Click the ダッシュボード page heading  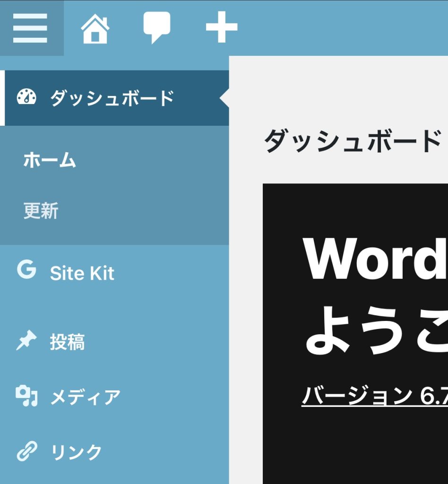pyautogui.click(x=353, y=141)
